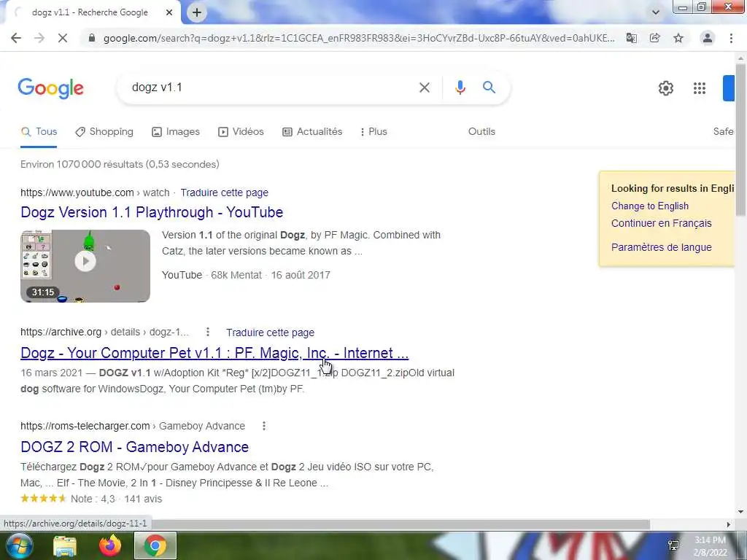Click the share page icon
The width and height of the screenshot is (747, 560).
pyautogui.click(x=655, y=38)
